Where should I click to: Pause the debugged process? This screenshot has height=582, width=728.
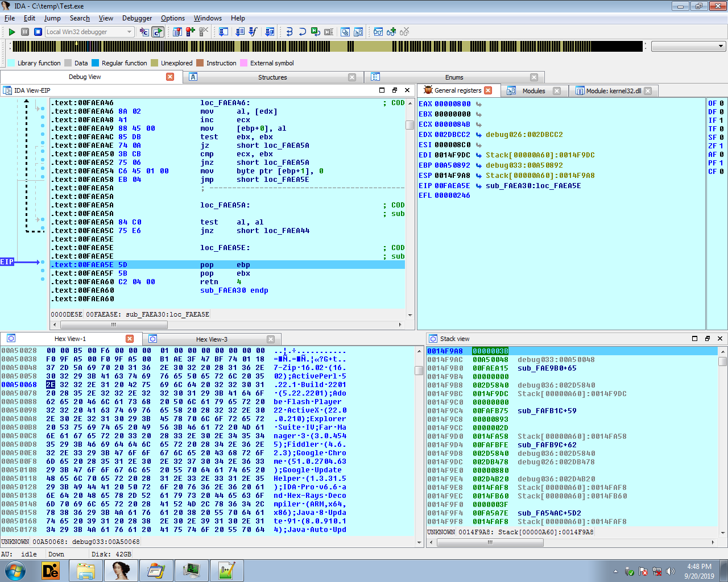click(x=25, y=32)
